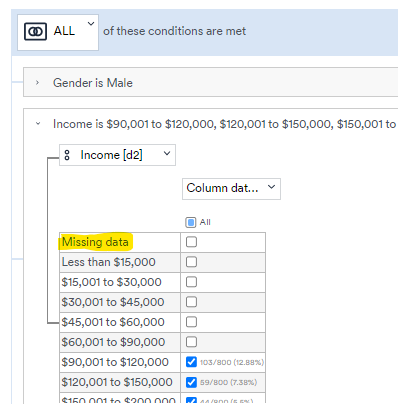Expand the Gender is Male condition
Image resolution: width=398 pixels, height=404 pixels.
pyautogui.click(x=37, y=82)
